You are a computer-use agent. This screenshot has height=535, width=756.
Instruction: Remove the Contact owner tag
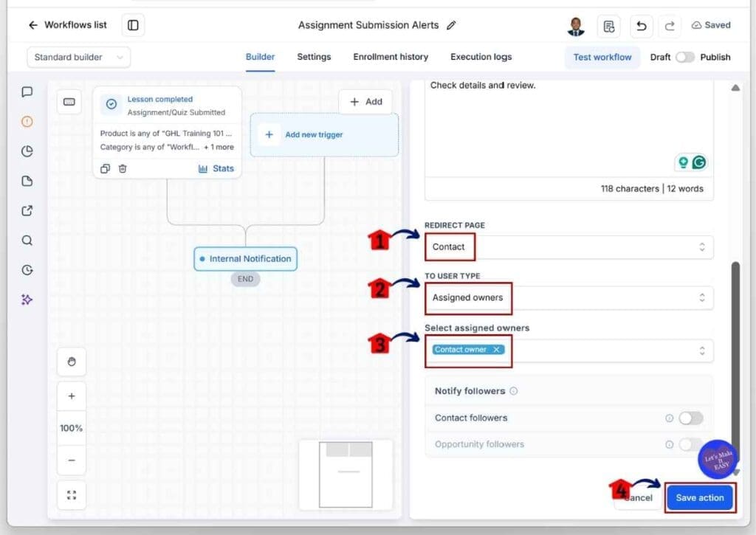(496, 350)
